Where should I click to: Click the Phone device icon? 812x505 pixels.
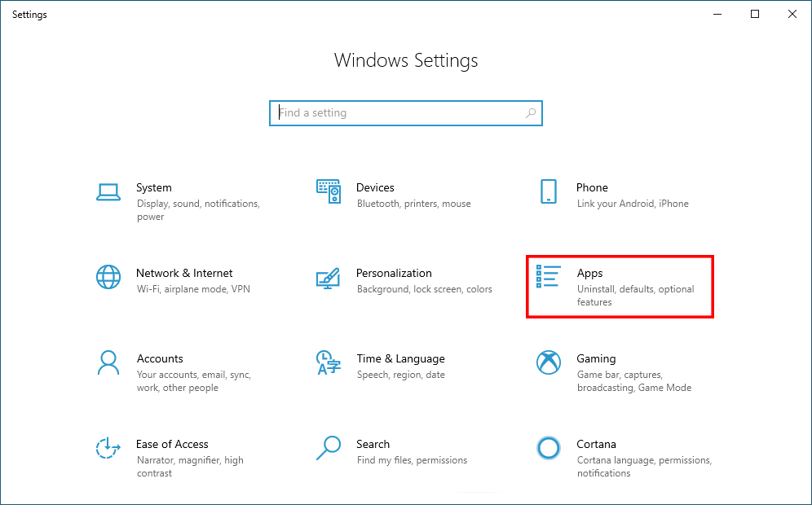click(x=548, y=192)
